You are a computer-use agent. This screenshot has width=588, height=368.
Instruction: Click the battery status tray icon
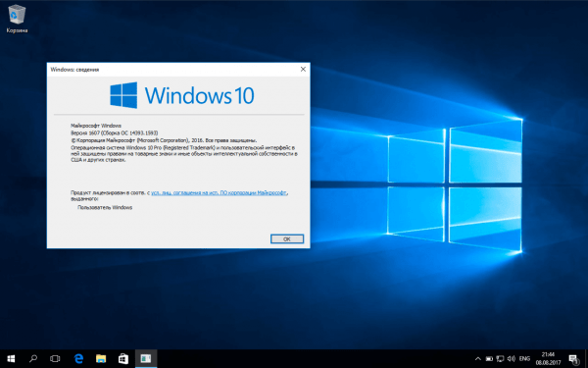coord(489,359)
